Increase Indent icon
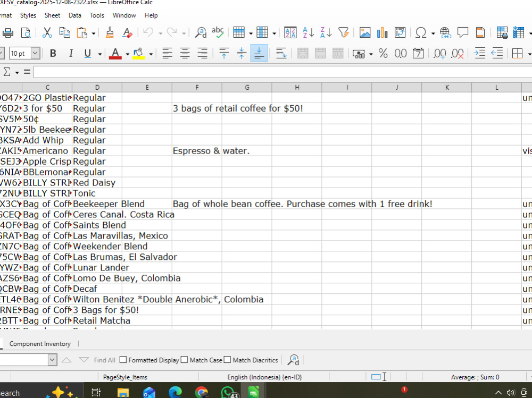The image size is (532, 398). point(479,53)
